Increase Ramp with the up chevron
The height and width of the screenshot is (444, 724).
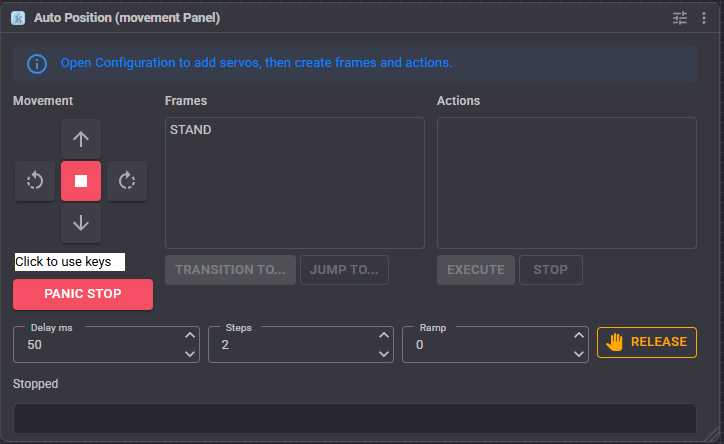[579, 336]
